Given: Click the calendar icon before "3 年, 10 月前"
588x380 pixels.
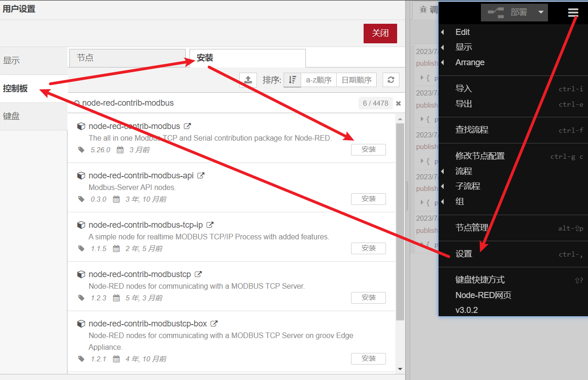Looking at the screenshot, I should click(116, 199).
